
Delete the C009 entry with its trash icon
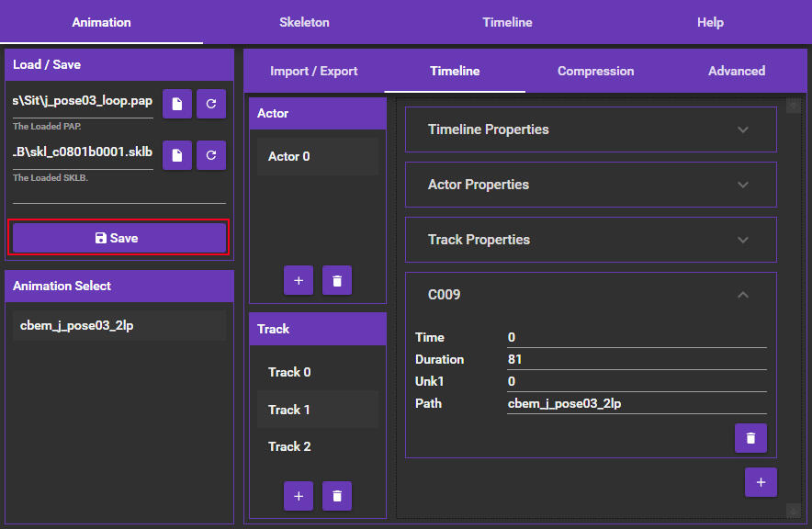pyautogui.click(x=750, y=438)
